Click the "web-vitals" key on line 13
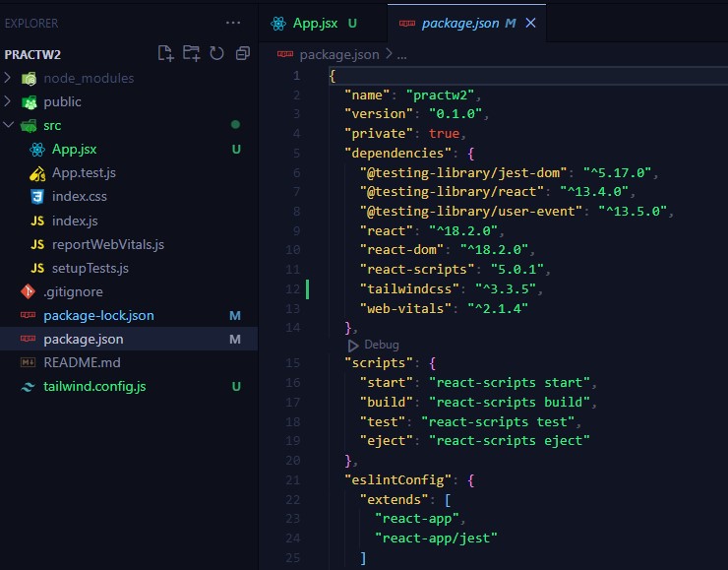The height and width of the screenshot is (570, 728). [x=405, y=308]
